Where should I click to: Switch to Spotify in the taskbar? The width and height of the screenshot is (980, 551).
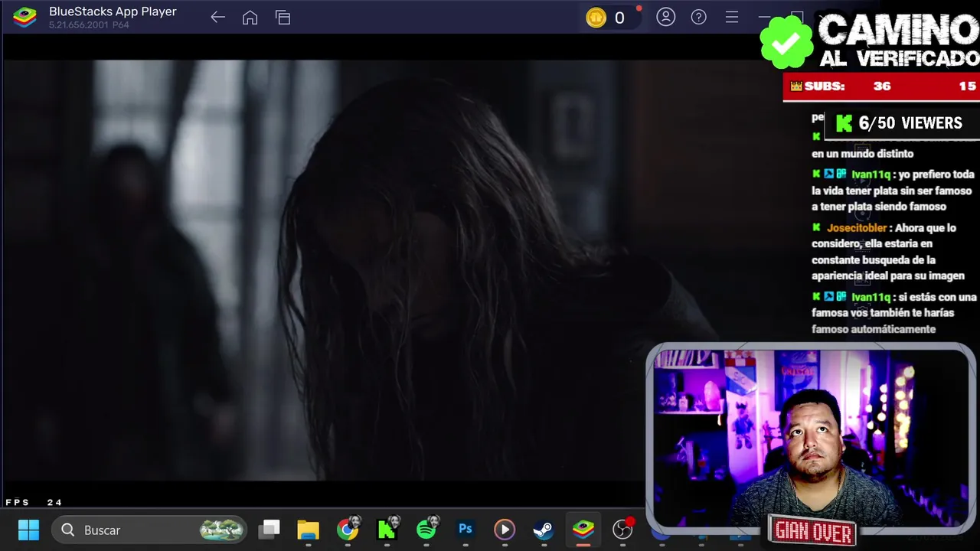(426, 530)
